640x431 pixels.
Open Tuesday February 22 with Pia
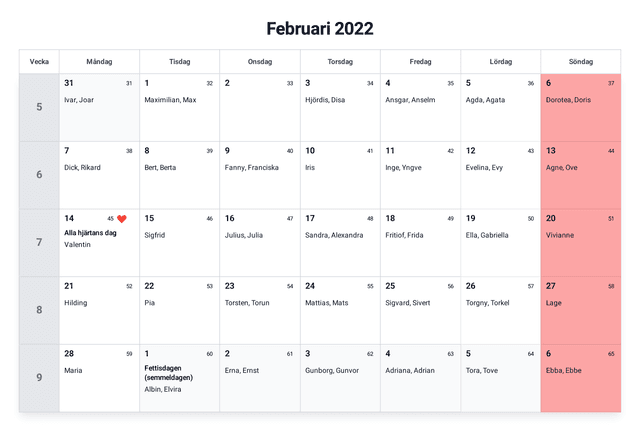(x=179, y=310)
